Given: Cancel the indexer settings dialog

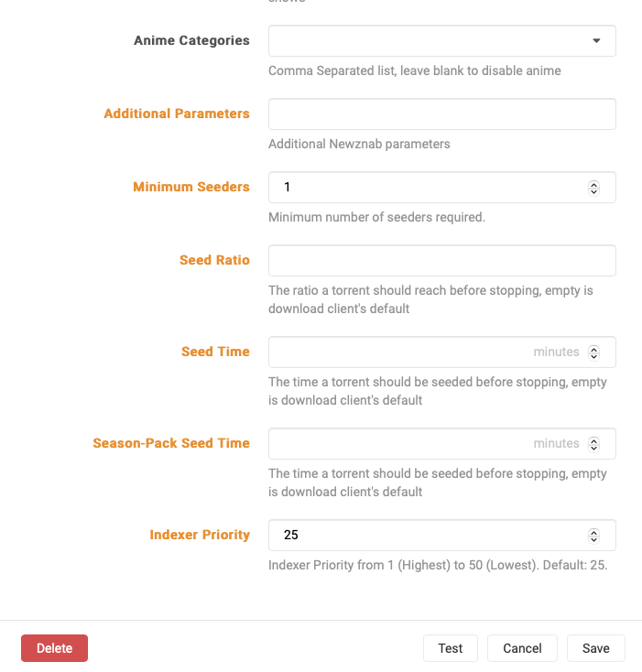Looking at the screenshot, I should [522, 648].
